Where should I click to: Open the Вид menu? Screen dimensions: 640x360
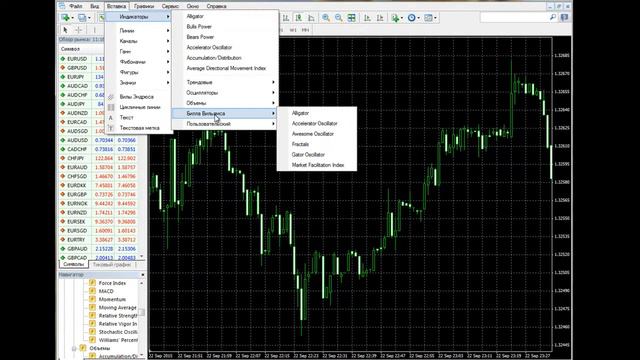95,6
